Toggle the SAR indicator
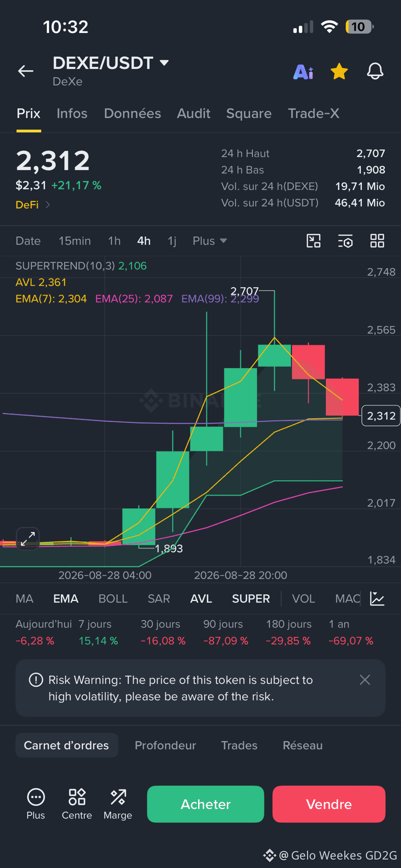This screenshot has width=401, height=868. point(159,599)
